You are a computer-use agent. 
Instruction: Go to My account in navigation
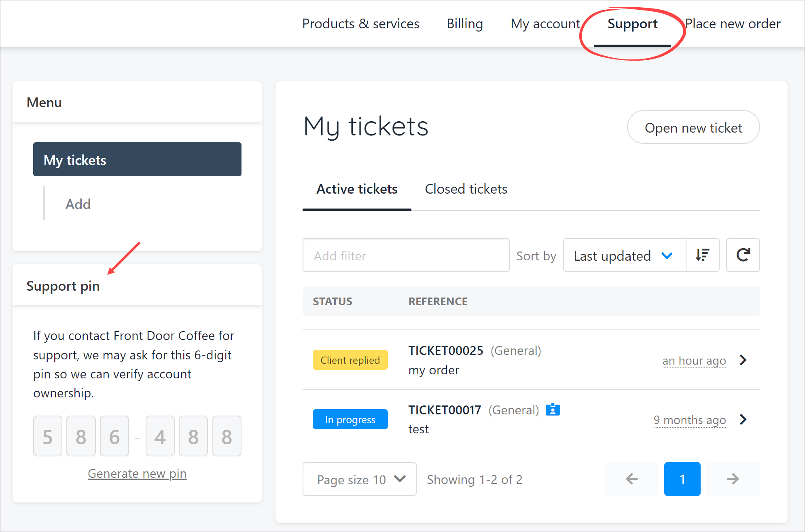click(x=545, y=24)
